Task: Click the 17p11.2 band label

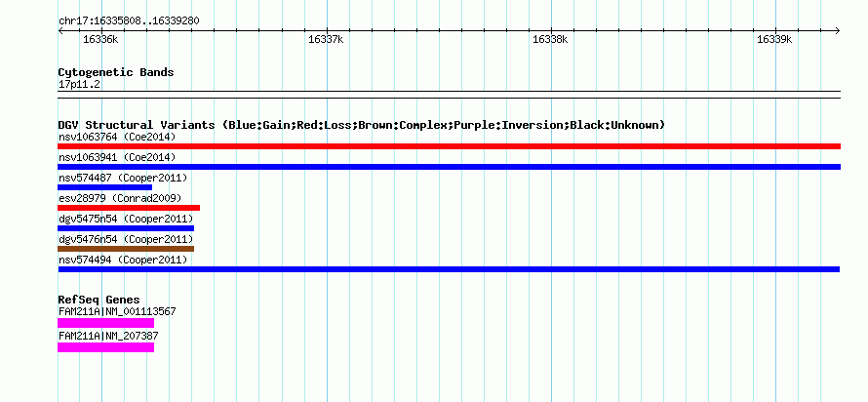Action: click(79, 85)
